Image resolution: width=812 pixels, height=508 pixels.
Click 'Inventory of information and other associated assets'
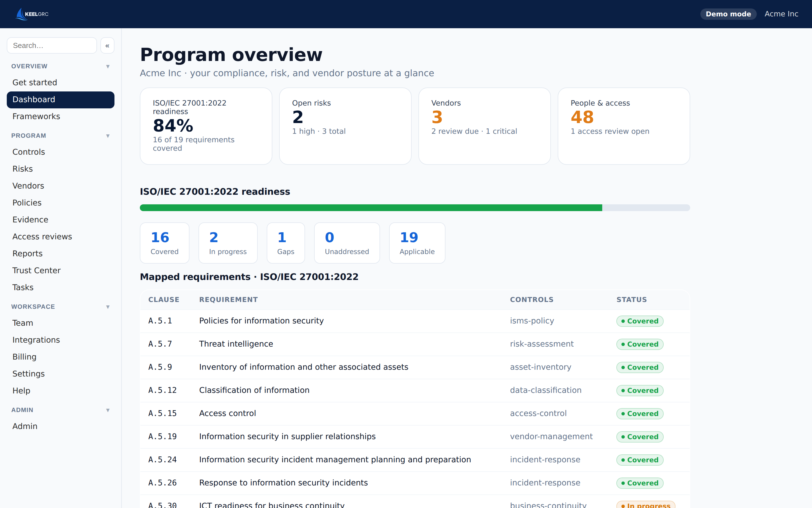click(x=304, y=367)
